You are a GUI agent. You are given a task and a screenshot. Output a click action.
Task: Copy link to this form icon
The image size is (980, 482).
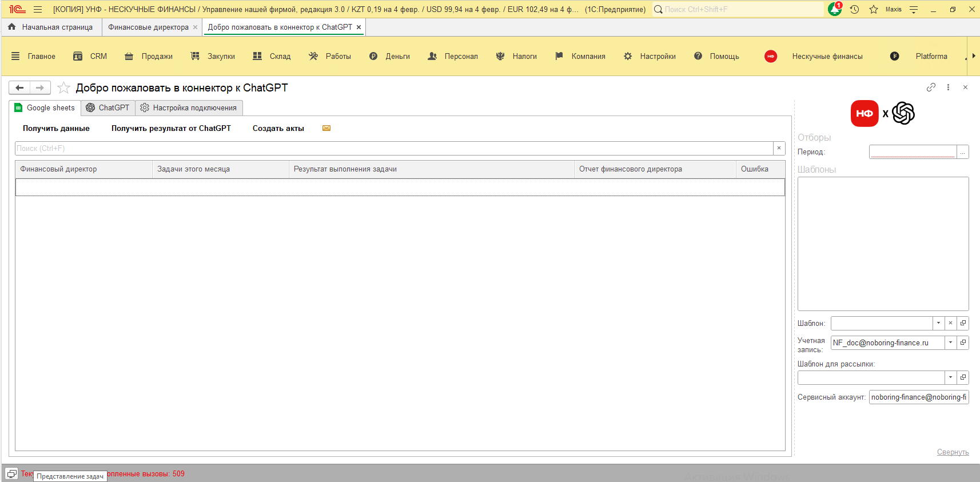(x=931, y=87)
